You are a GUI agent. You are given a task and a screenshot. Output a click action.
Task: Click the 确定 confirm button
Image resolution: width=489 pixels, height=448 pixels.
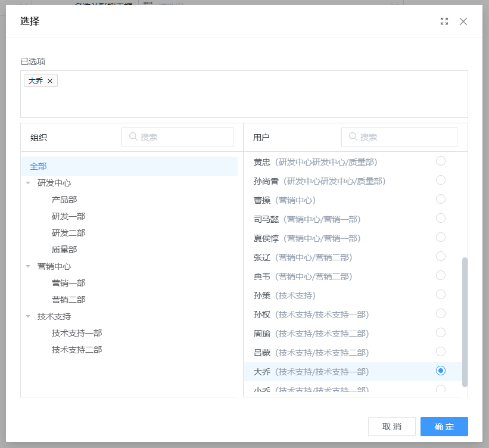444,427
